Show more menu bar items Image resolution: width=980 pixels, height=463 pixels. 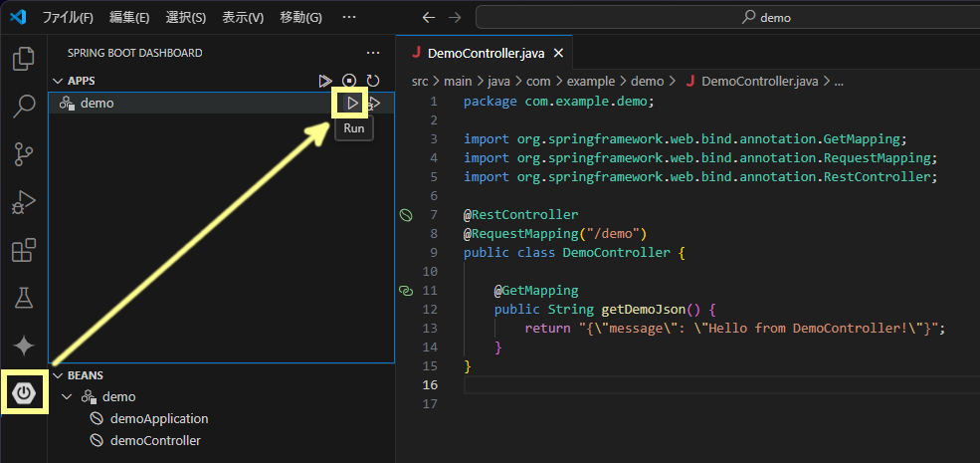349,18
